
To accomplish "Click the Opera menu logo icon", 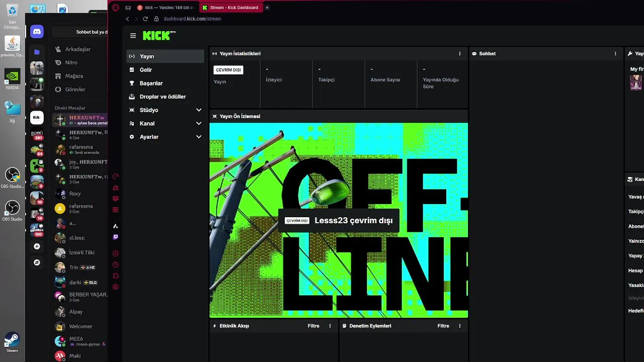I will pyautogui.click(x=116, y=8).
